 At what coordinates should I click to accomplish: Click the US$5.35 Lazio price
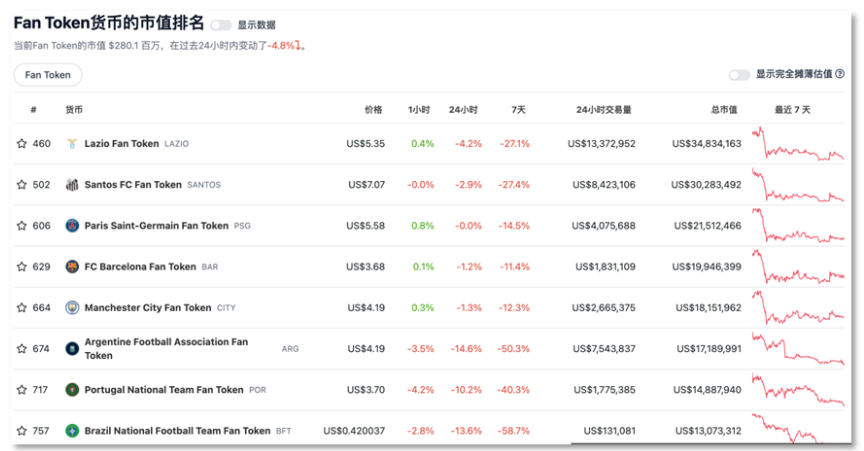click(366, 143)
